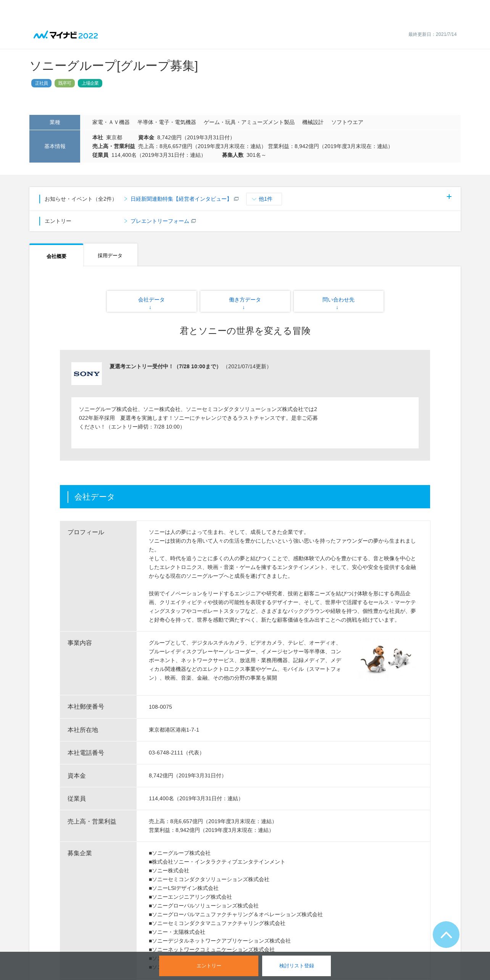The width and height of the screenshot is (490, 980).
Task: Click the SONY logo thumbnail
Action: pos(87,374)
